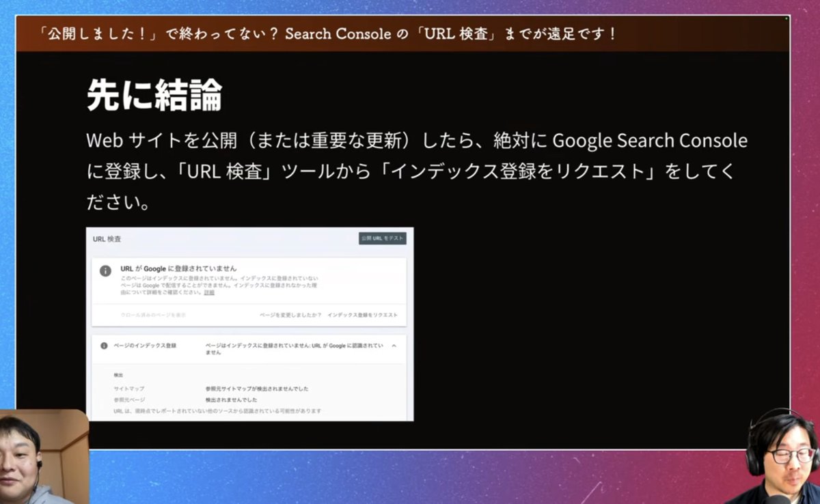The image size is (820, 504).
Task: Click the 参照元ページ row label
Action: click(130, 400)
